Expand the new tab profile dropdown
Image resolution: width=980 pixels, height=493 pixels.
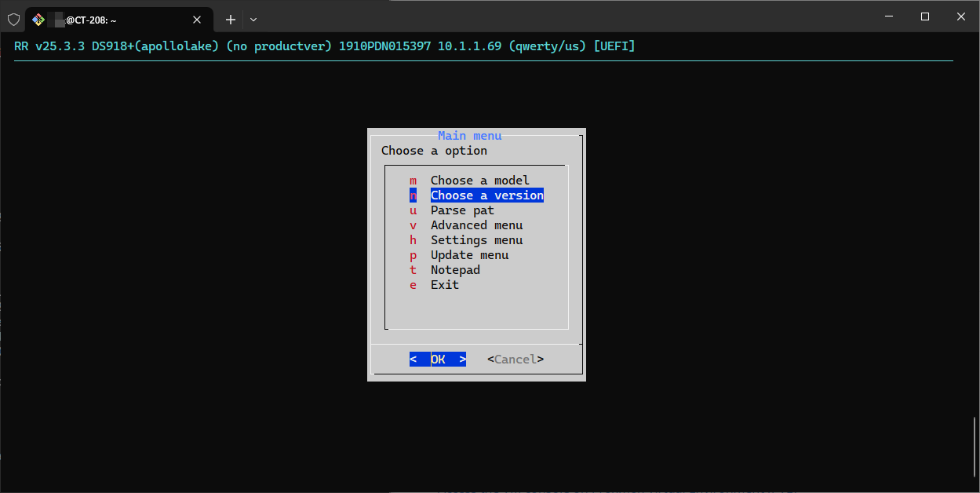tap(253, 20)
